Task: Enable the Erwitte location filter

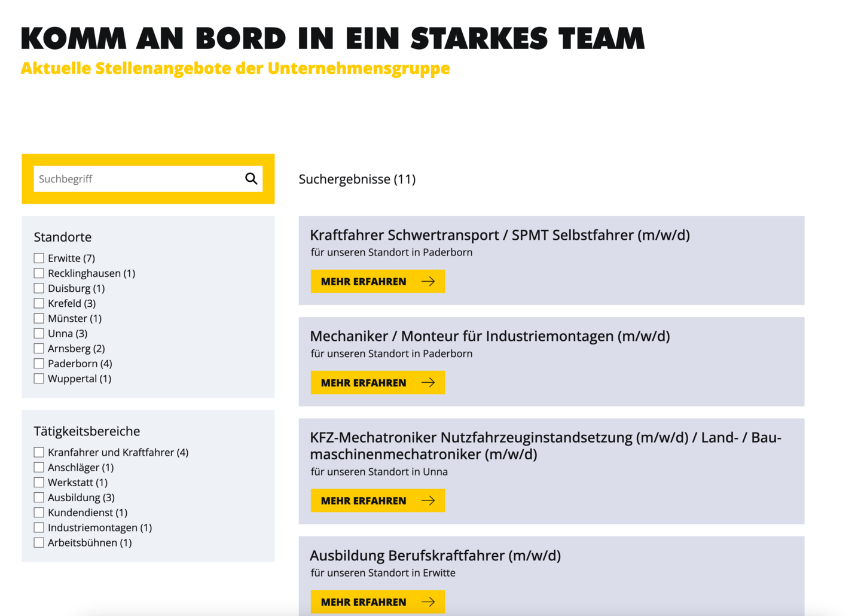Action: (x=39, y=258)
